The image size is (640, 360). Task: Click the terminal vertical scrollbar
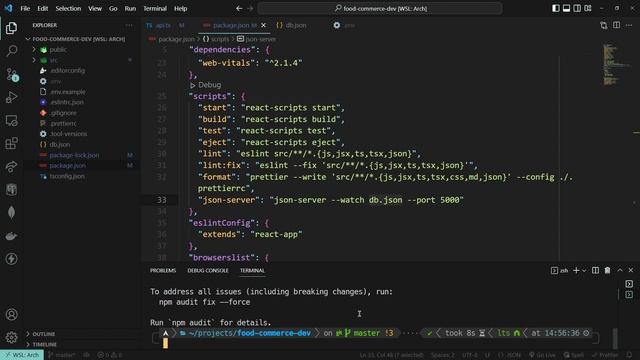point(615,339)
